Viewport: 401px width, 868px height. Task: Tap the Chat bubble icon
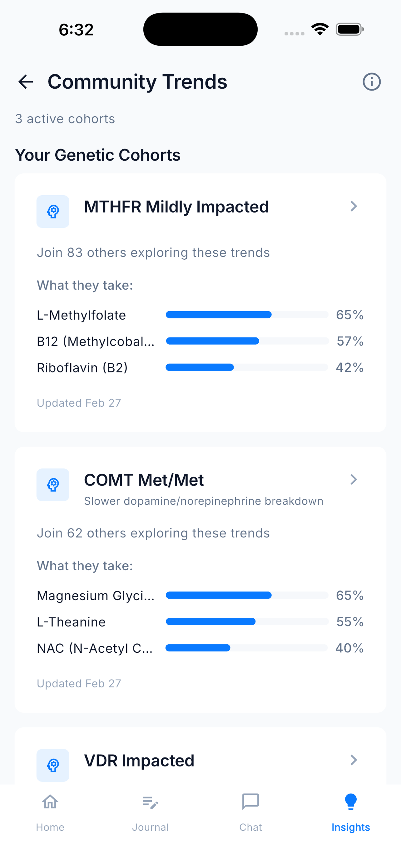250,802
